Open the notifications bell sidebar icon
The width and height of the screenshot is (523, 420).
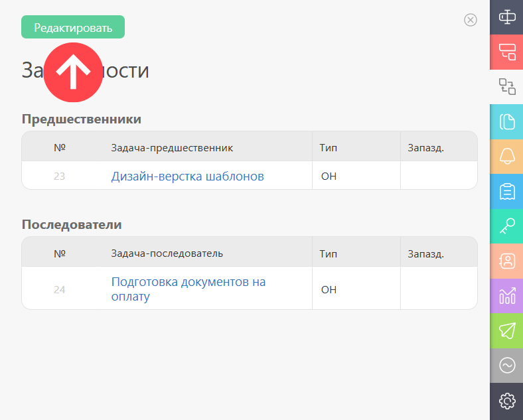[506, 157]
